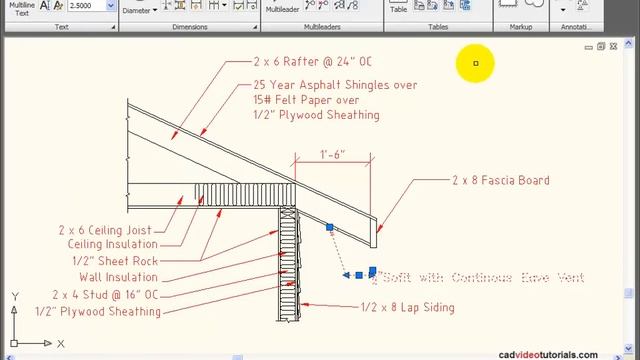Click the last dimension icon in Dimensions panel
This screenshot has width=640, height=360.
252,5
